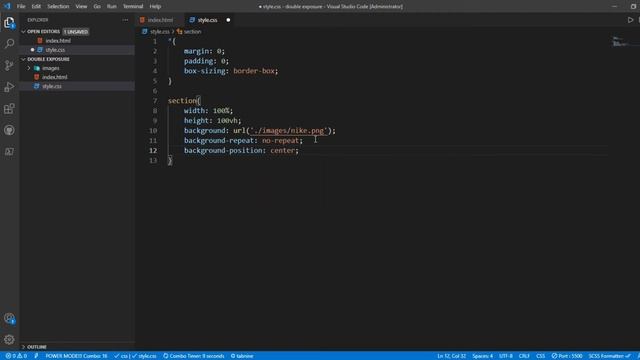The width and height of the screenshot is (640, 360).
Task: Select style.css in Double Exposure folder
Action: [x=52, y=86]
